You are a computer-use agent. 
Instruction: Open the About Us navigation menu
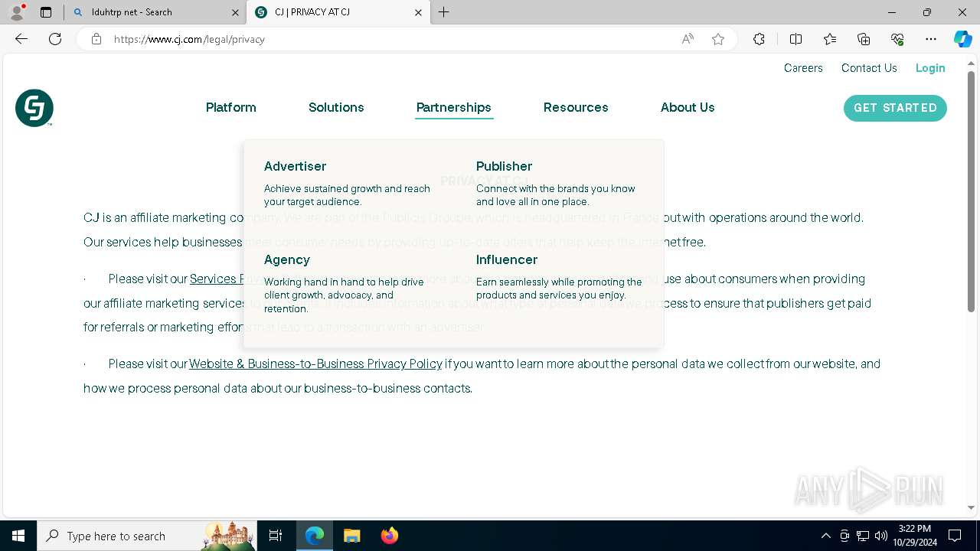pyautogui.click(x=688, y=107)
